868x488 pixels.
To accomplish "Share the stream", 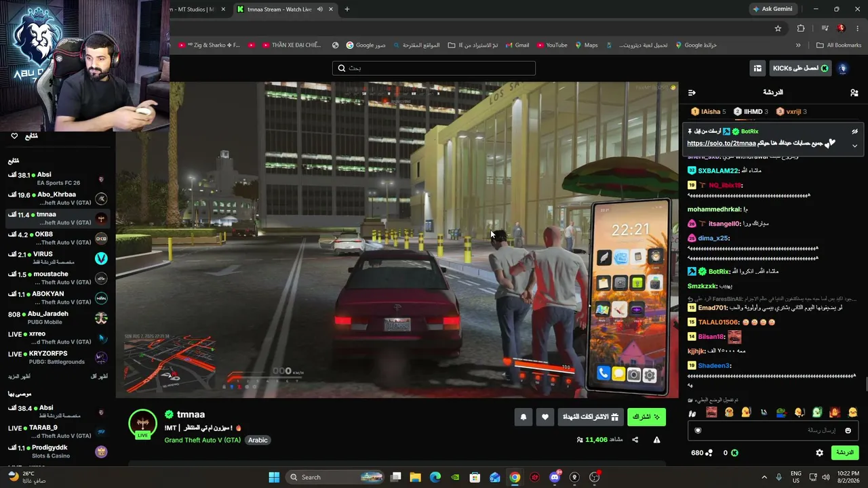I will point(635,440).
